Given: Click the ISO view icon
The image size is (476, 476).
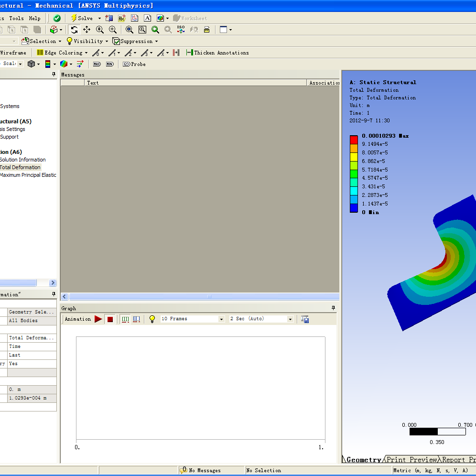Looking at the screenshot, I should pos(181,29).
